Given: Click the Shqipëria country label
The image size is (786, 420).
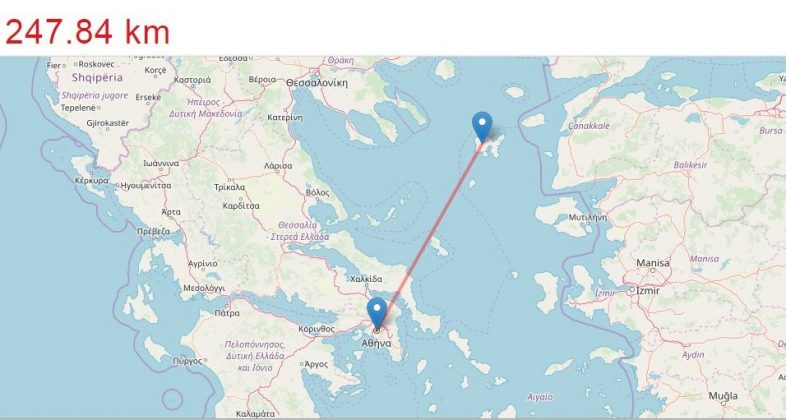Looking at the screenshot, I should tap(97, 78).
